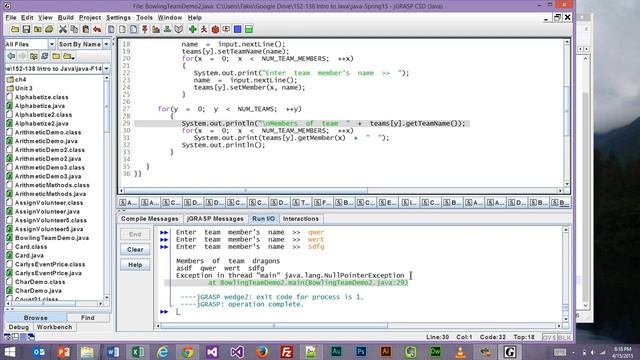Click the Save floppy-disk icon
This screenshot has height=360, width=640.
(26, 29)
